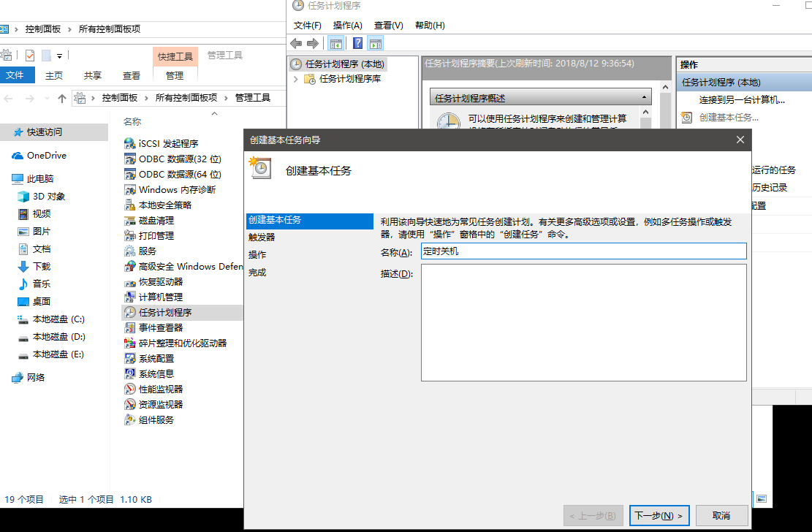
Task: Select 系统配置 icon
Action: 130,358
